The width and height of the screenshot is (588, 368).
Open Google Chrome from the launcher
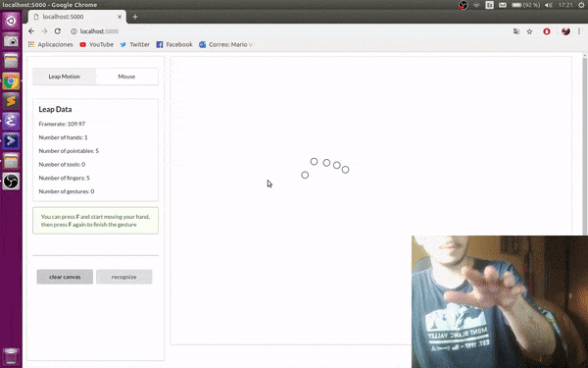(x=11, y=81)
